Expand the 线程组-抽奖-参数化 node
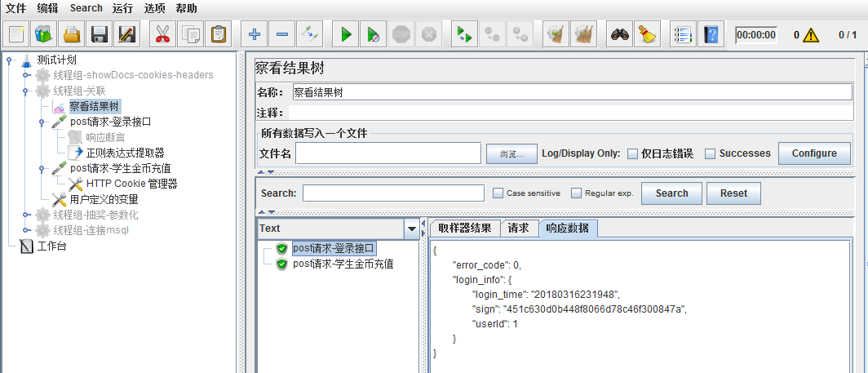Image resolution: width=868 pixels, height=373 pixels. 25,215
